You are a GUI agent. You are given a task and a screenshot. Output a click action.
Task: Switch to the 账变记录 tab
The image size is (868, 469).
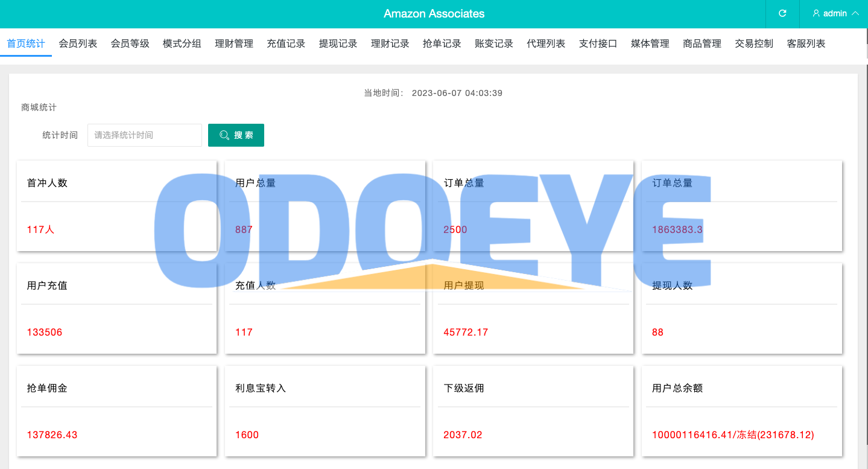(494, 43)
